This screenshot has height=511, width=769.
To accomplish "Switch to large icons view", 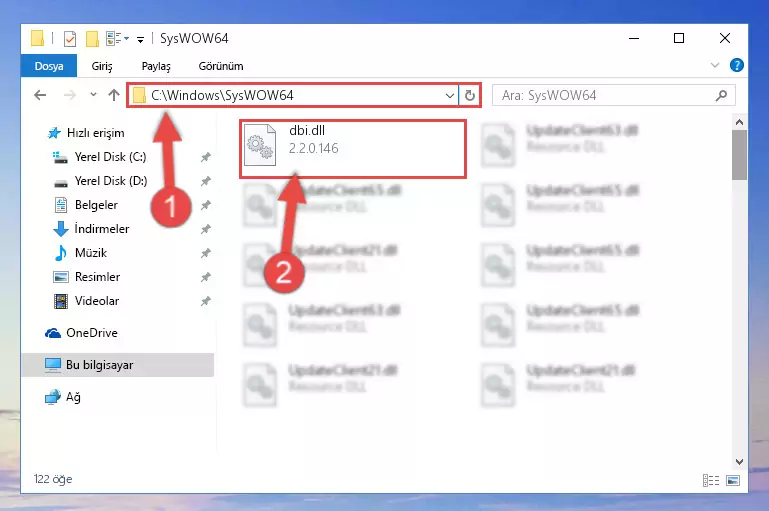I will (733, 481).
